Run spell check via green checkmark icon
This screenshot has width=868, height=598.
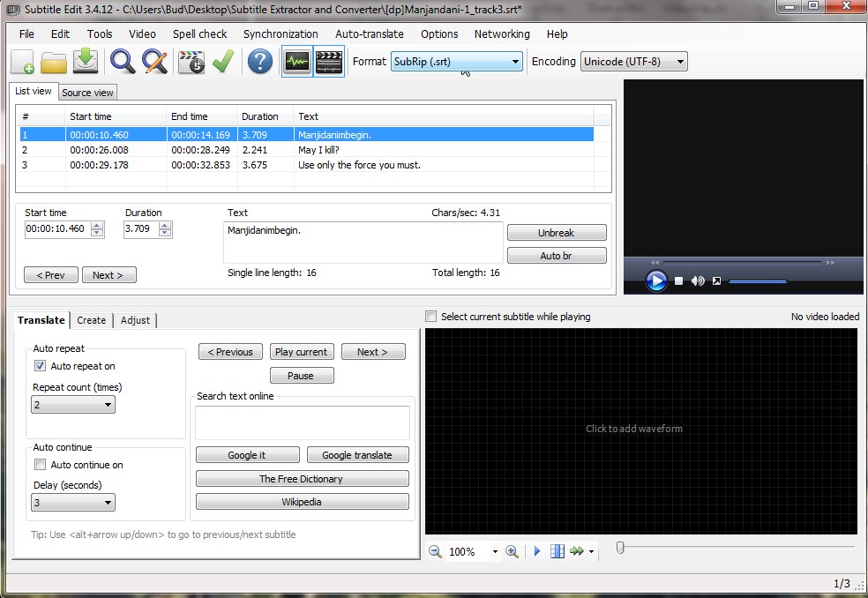(x=222, y=62)
